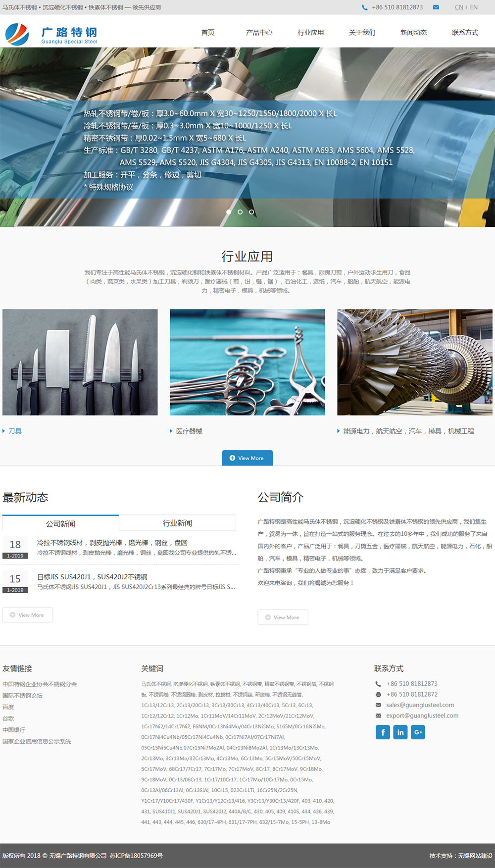The image size is (495, 868).
Task: Open the LinkedIn icon
Action: [400, 732]
